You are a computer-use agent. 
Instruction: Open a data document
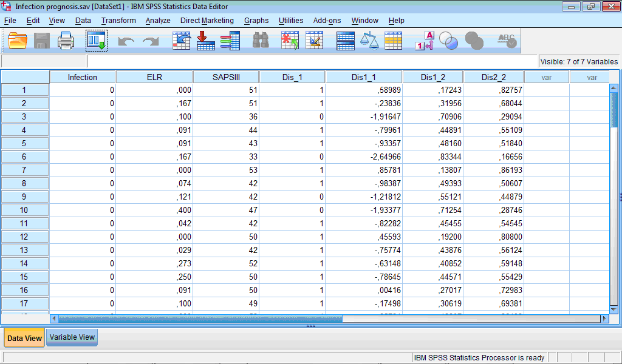pos(16,41)
